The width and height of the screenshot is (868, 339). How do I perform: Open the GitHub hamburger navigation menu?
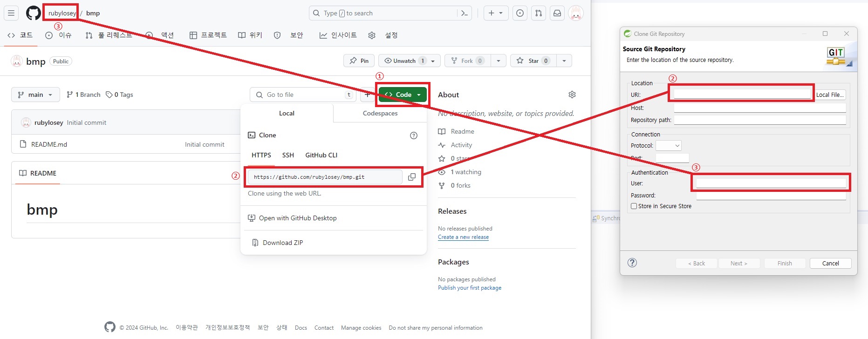point(11,13)
